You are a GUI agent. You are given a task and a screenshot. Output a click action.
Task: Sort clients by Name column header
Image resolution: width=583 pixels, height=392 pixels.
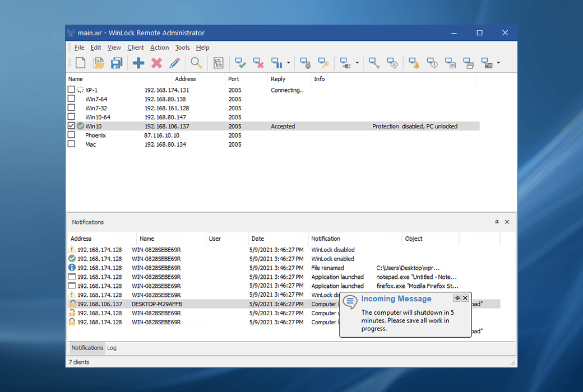pos(119,79)
